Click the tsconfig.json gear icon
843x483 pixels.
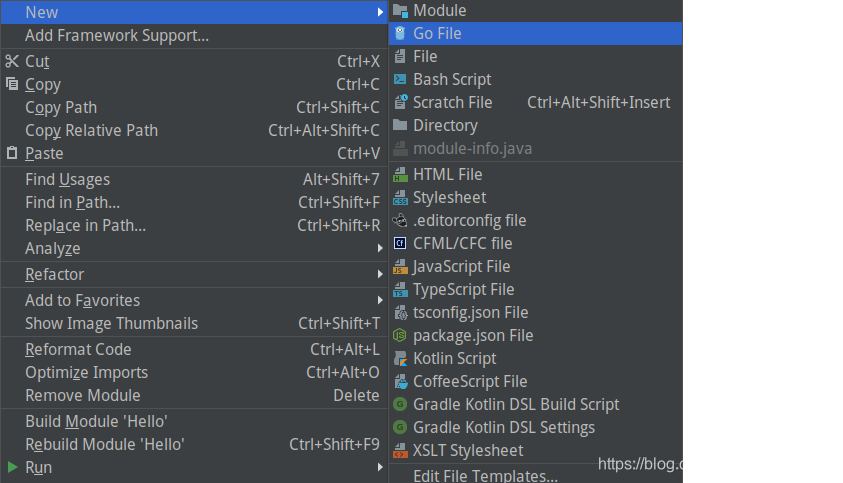click(401, 312)
